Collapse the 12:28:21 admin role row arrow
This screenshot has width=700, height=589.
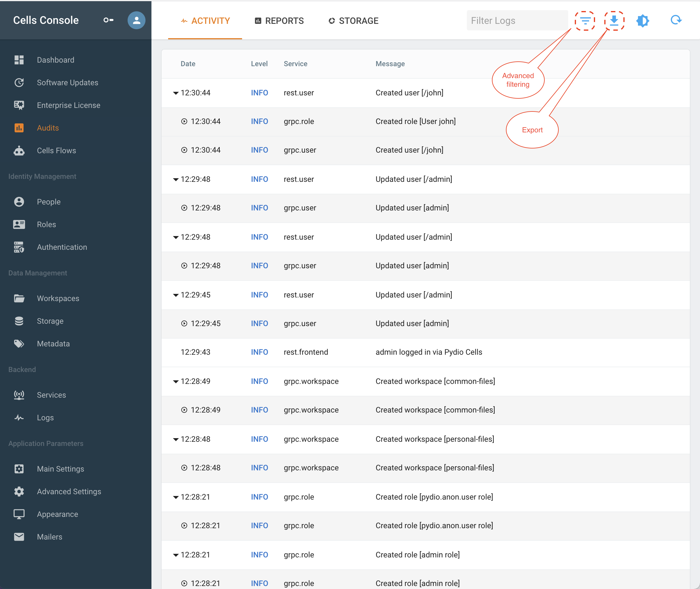(x=176, y=555)
